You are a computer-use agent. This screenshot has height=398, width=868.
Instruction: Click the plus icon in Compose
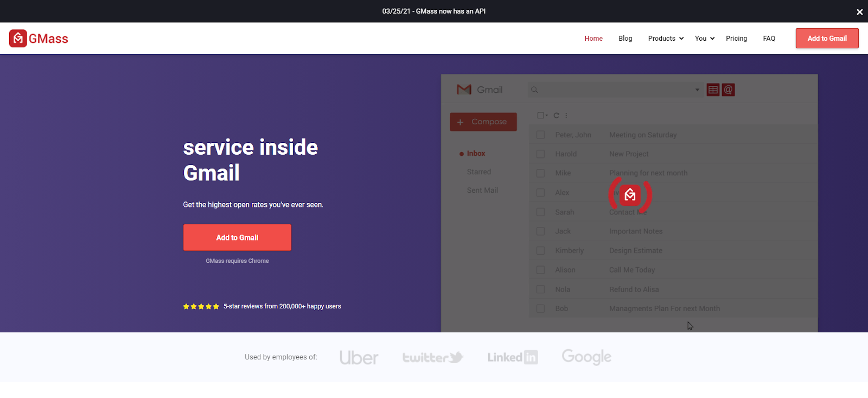coord(460,122)
